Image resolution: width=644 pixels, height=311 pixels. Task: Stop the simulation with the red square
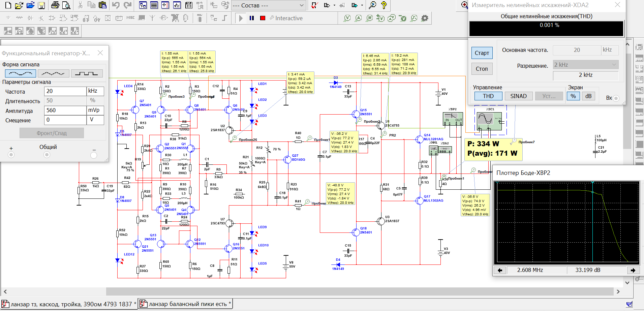263,18
